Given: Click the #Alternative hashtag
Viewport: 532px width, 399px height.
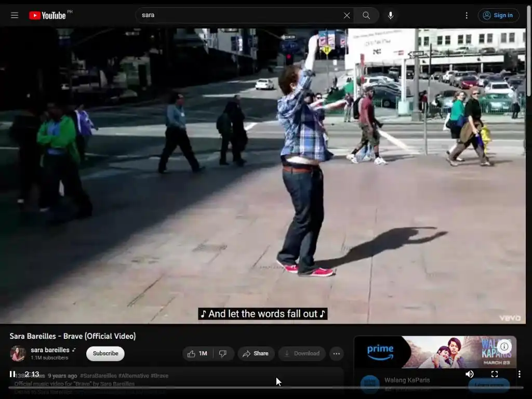Looking at the screenshot, I should (134, 376).
